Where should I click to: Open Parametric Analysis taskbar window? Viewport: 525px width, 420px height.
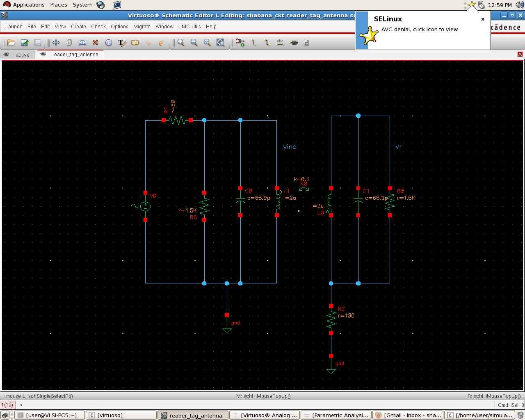pos(336,415)
